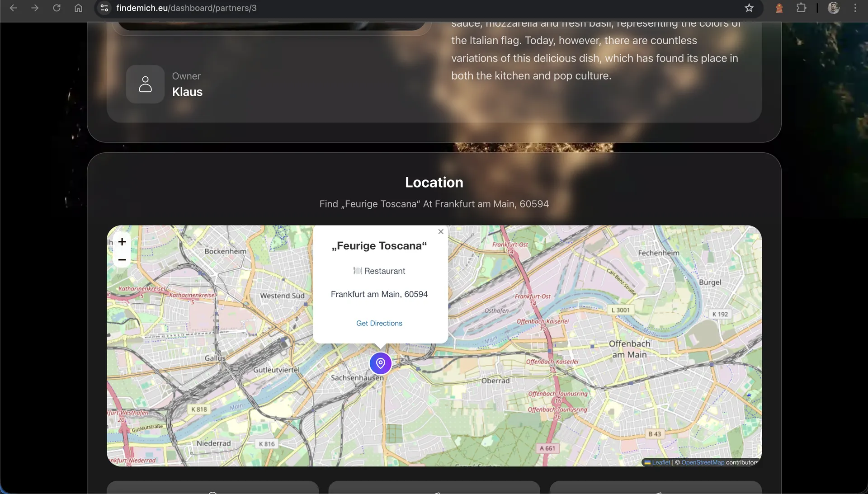Click the "L 3001" road shield
Screen dimensions: 868x494
click(620, 310)
